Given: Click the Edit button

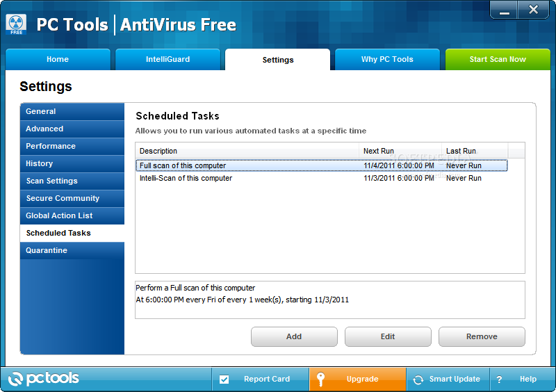Looking at the screenshot, I should [x=388, y=336].
